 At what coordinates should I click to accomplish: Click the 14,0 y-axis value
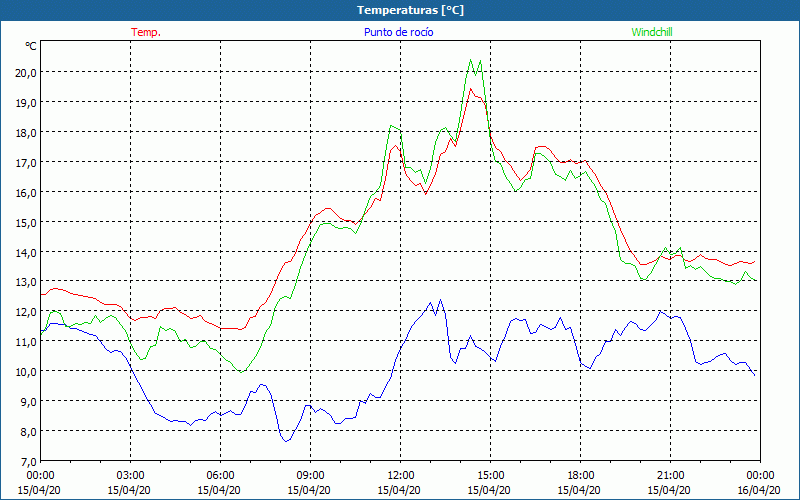click(27, 252)
